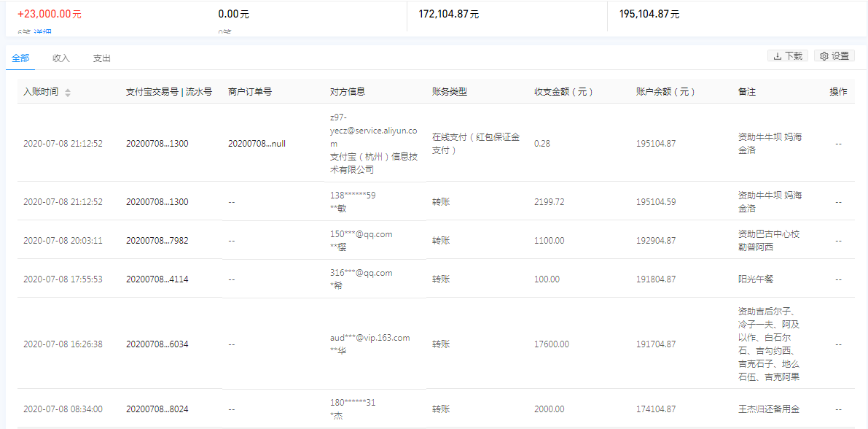Switch to the 支出 expense tab
This screenshot has width=868, height=429.
(x=102, y=58)
